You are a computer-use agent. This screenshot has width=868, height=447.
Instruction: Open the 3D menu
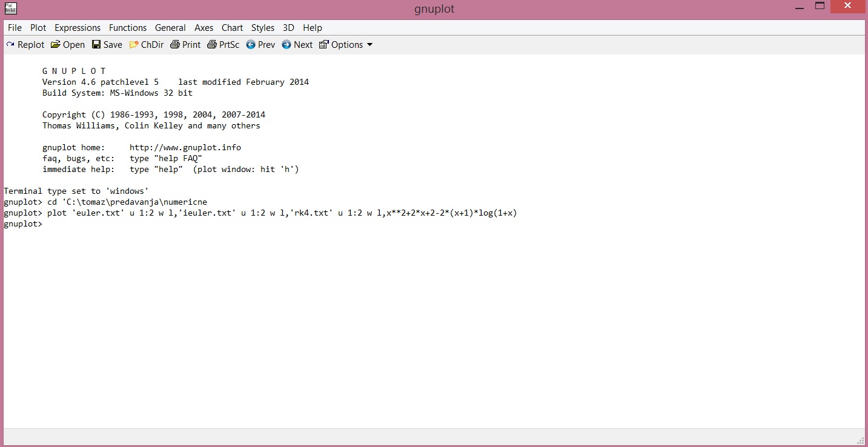(288, 28)
